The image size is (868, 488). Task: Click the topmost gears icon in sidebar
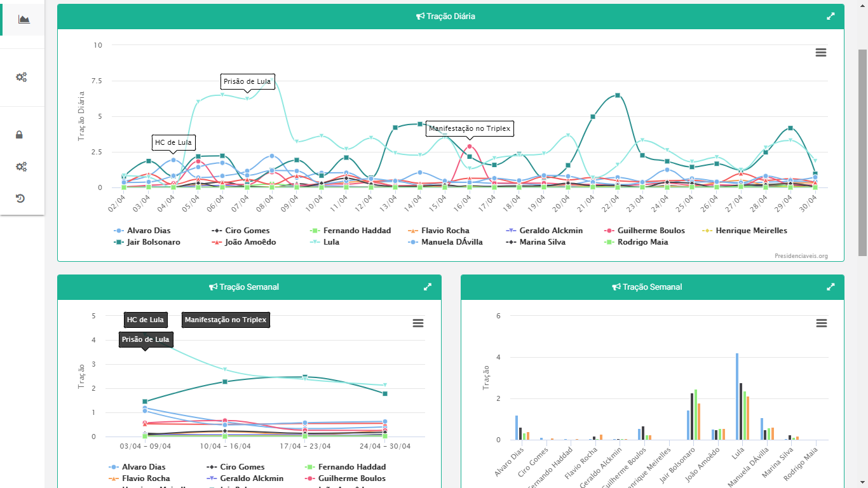pyautogui.click(x=21, y=78)
